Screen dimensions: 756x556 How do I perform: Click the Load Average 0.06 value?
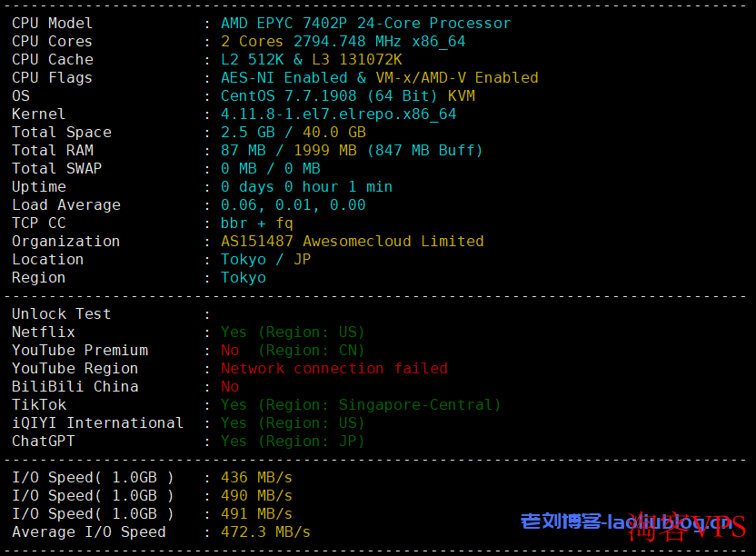coord(238,204)
